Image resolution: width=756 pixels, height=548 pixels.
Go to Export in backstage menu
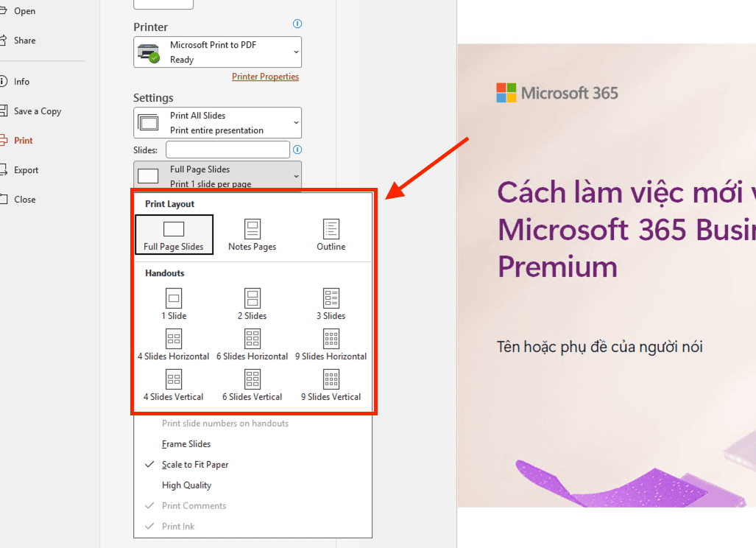pos(20,170)
